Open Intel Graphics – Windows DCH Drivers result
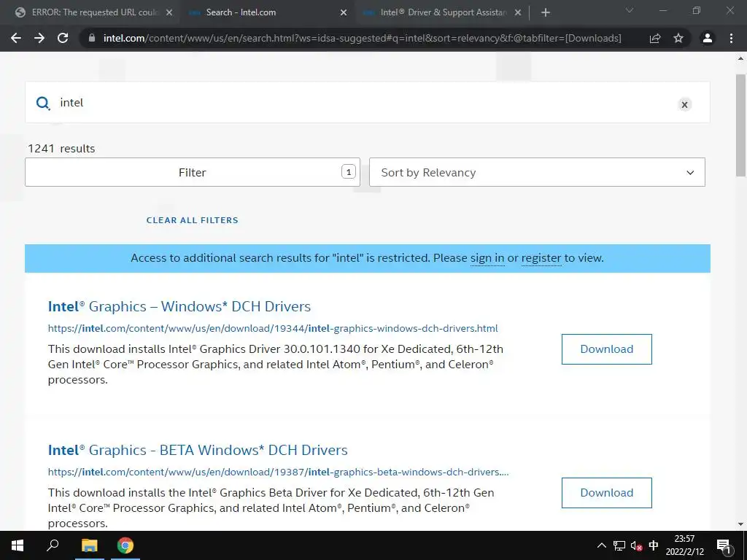747x560 pixels. point(179,306)
